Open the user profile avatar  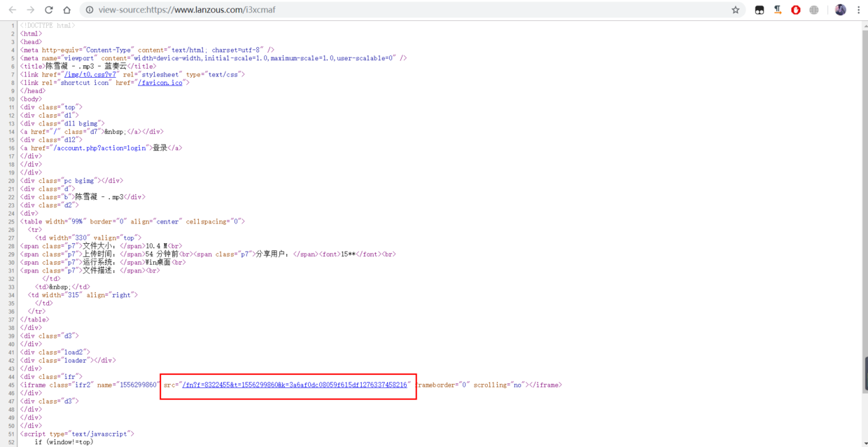coord(841,10)
